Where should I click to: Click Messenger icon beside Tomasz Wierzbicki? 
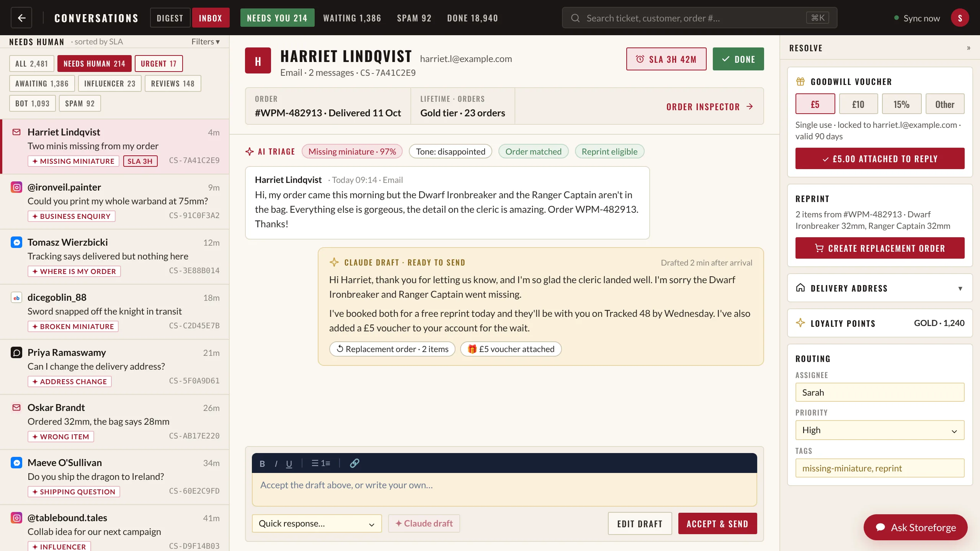coord(16,242)
